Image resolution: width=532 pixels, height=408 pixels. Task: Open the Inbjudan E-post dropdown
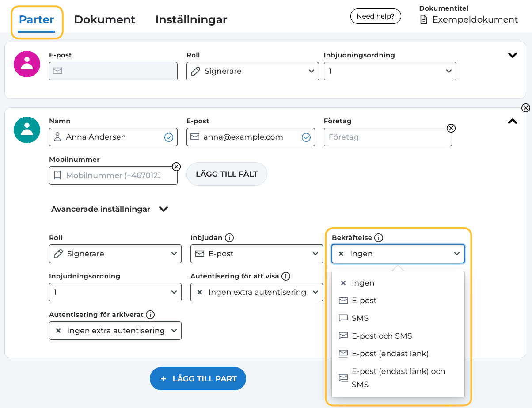[x=256, y=254]
